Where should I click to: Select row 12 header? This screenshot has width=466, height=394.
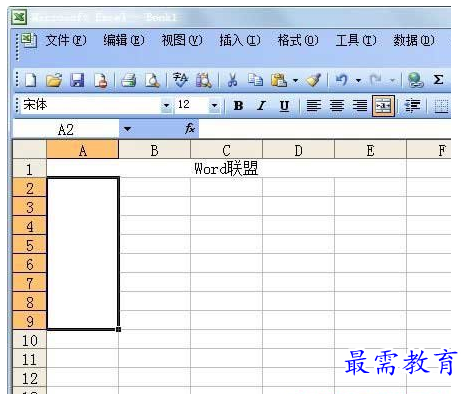29,377
